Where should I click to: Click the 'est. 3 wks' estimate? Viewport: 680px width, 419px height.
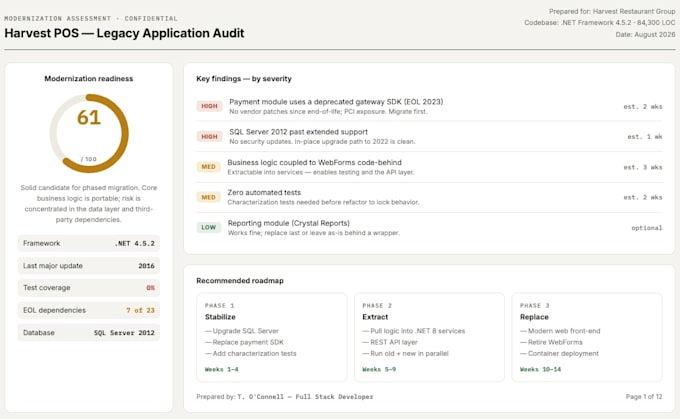643,167
